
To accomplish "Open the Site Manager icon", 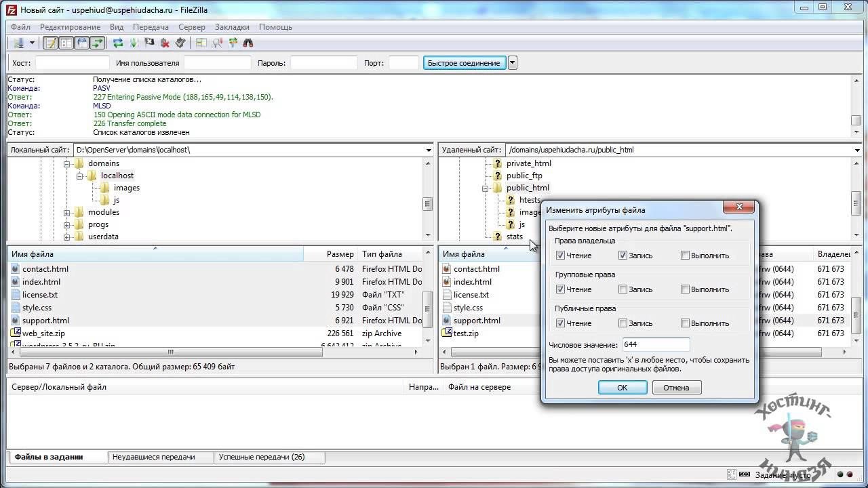I will coord(18,43).
